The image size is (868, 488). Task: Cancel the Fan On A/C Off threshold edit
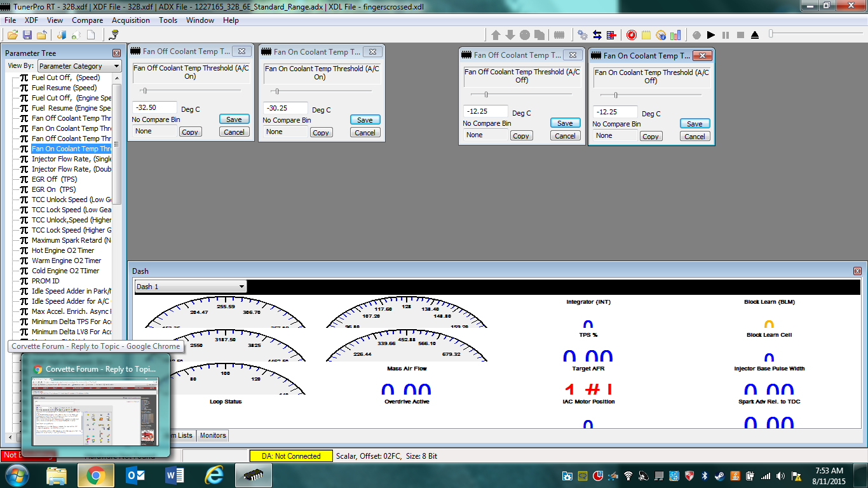click(695, 137)
